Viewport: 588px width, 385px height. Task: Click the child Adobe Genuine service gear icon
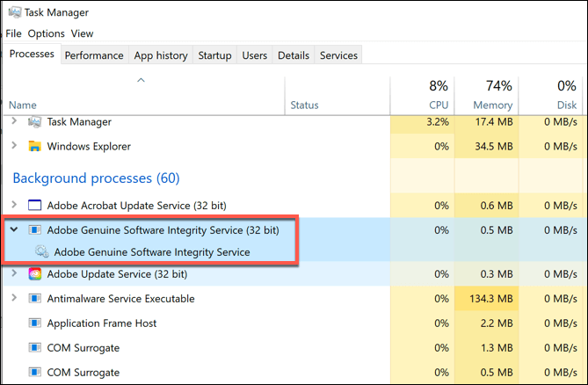click(x=41, y=252)
